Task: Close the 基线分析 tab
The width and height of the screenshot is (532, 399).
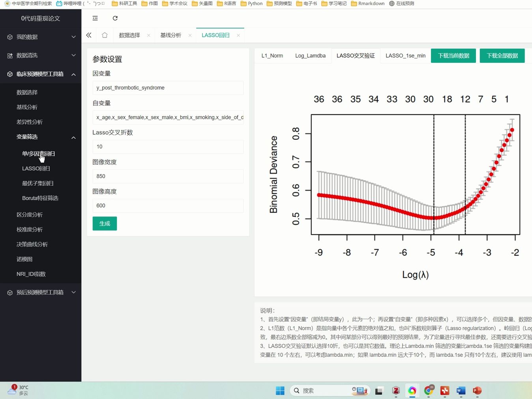Action: coord(190,35)
